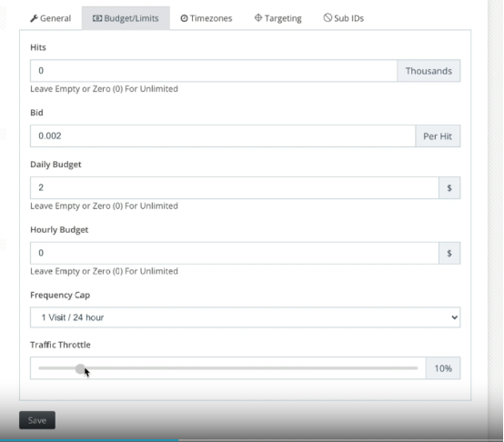Click the Frequency Cap dropdown arrow

pos(454,317)
